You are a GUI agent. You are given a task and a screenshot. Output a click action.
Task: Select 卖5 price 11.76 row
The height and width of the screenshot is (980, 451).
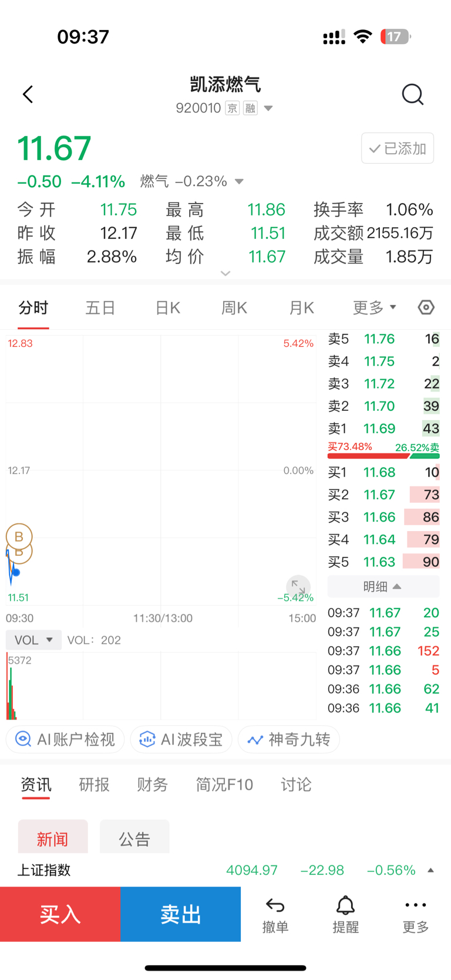[x=383, y=339]
